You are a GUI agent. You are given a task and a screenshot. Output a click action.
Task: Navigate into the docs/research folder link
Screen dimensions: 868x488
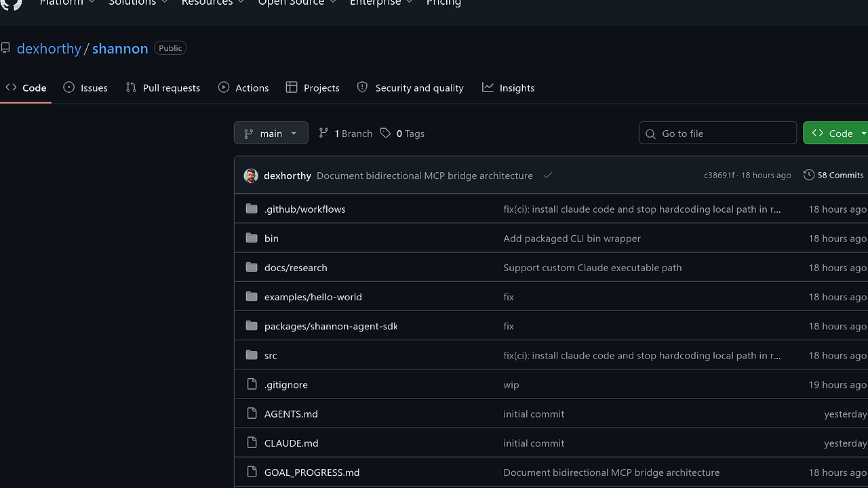[x=296, y=267]
